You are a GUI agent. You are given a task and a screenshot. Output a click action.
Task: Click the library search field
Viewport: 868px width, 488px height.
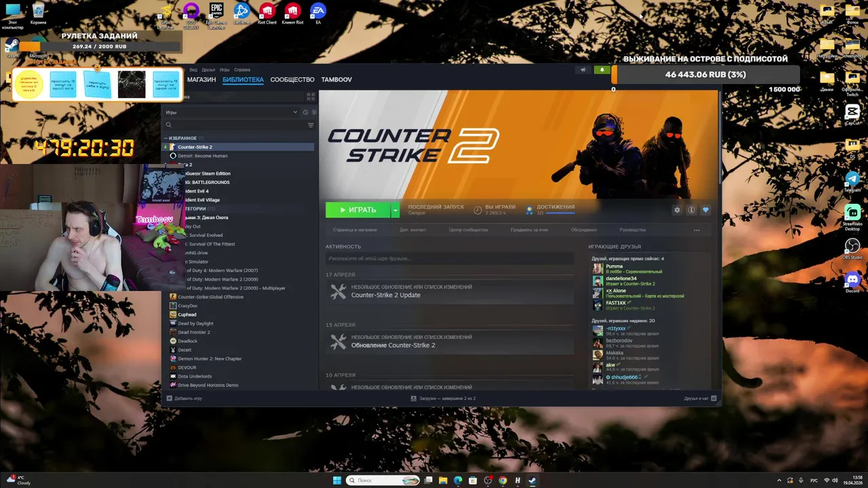pos(235,125)
